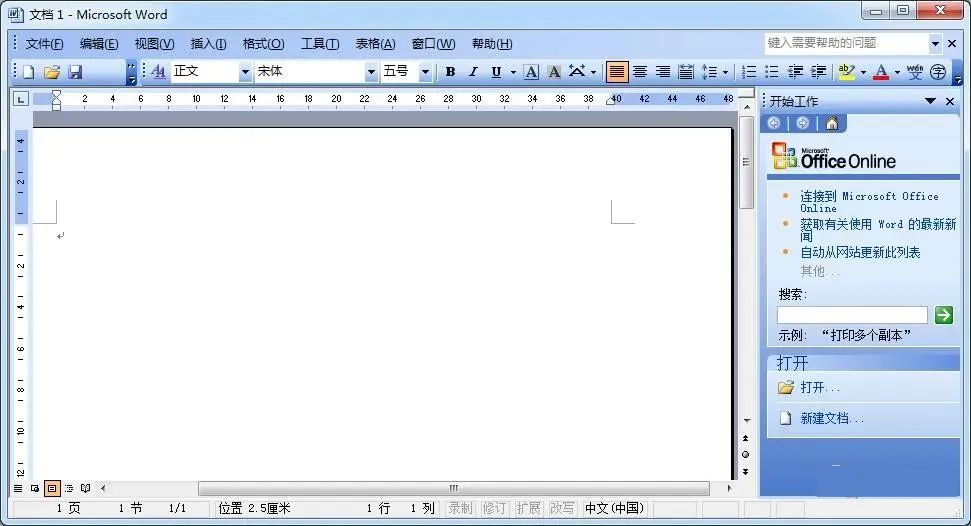Increase paragraph indent

coord(818,72)
